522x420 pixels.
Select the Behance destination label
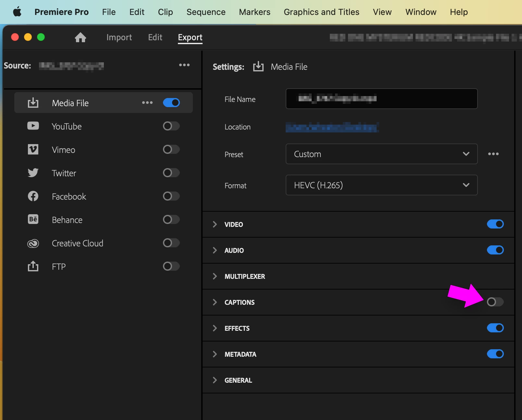point(67,220)
